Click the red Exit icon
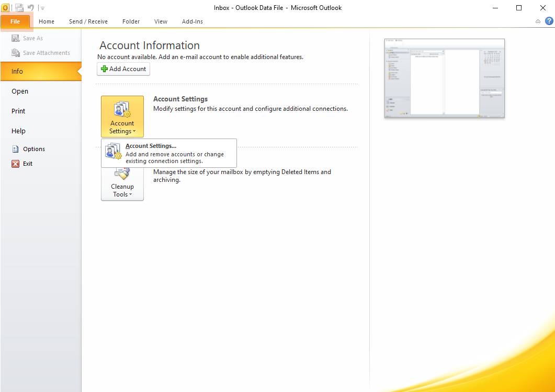Viewport: 555px width, 392px height. (15, 164)
